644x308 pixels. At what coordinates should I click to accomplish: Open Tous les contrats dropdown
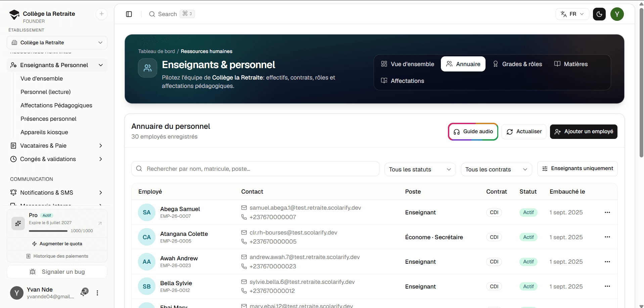(x=496, y=169)
